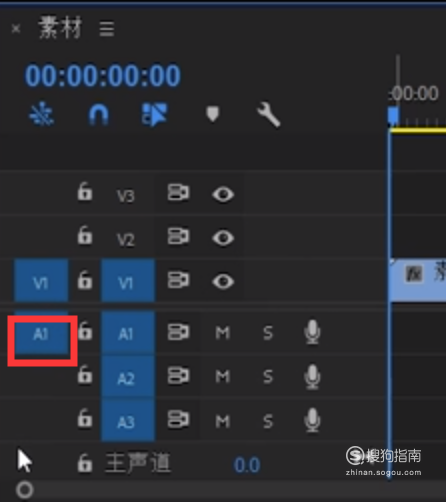Toggle lock on track A3
The width and height of the screenshot is (446, 502).
[x=85, y=418]
